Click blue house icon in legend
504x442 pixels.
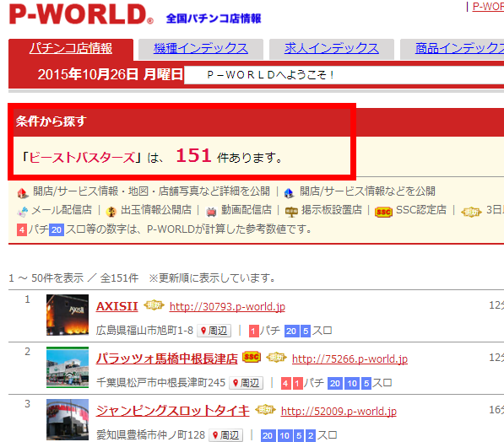[289, 192]
